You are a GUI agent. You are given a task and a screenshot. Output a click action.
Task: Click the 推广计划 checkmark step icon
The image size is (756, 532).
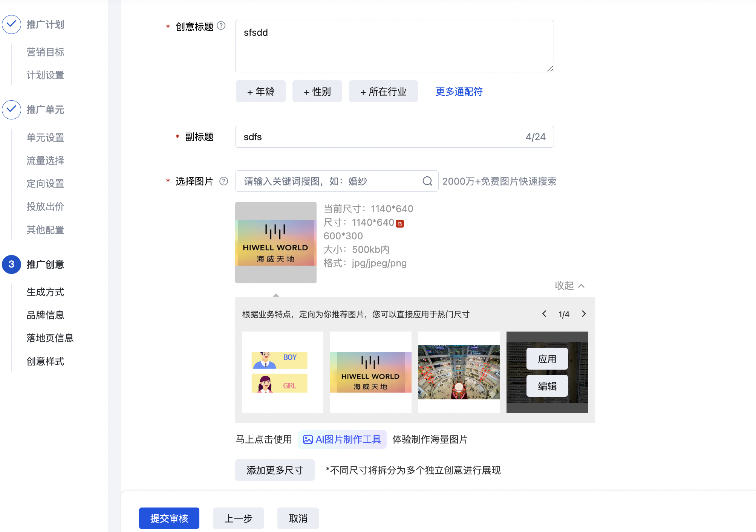(x=11, y=24)
